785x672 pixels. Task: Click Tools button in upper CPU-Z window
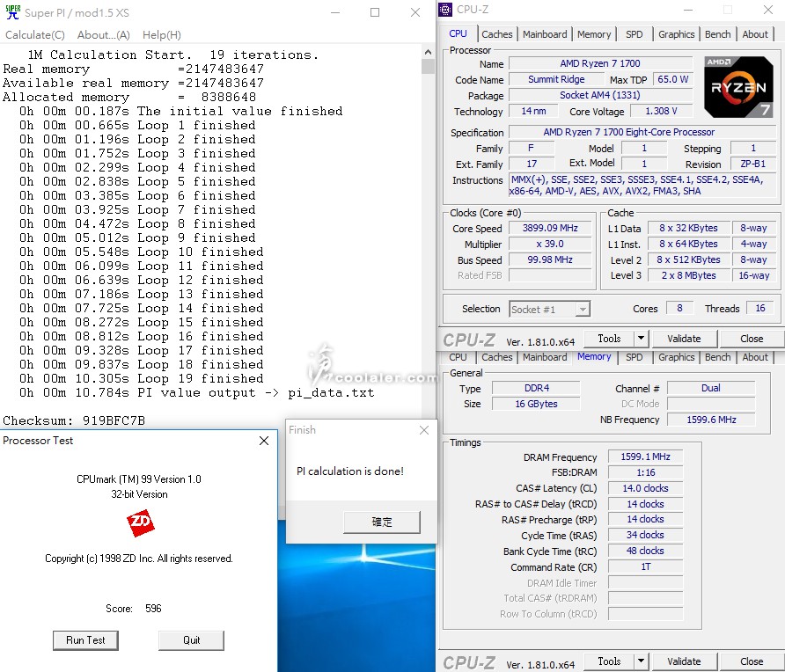point(609,339)
